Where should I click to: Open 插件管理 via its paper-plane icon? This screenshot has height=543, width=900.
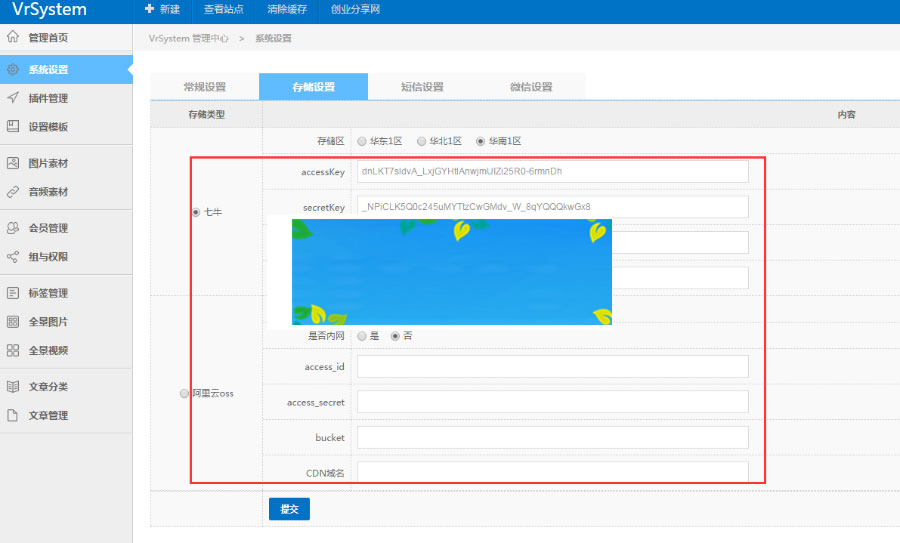coord(13,98)
